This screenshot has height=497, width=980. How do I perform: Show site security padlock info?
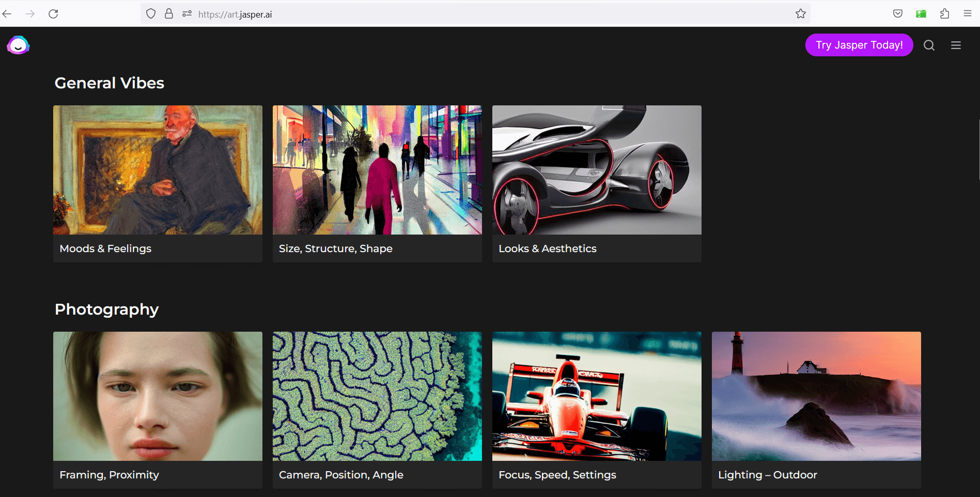(169, 14)
